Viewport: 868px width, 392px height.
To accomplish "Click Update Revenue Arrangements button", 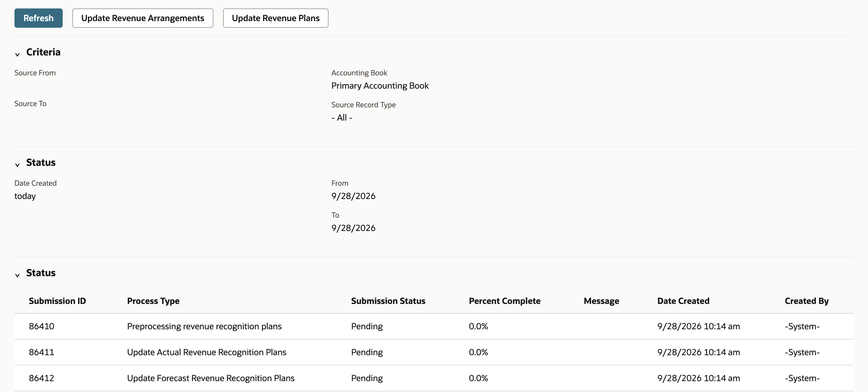I will 143,18.
